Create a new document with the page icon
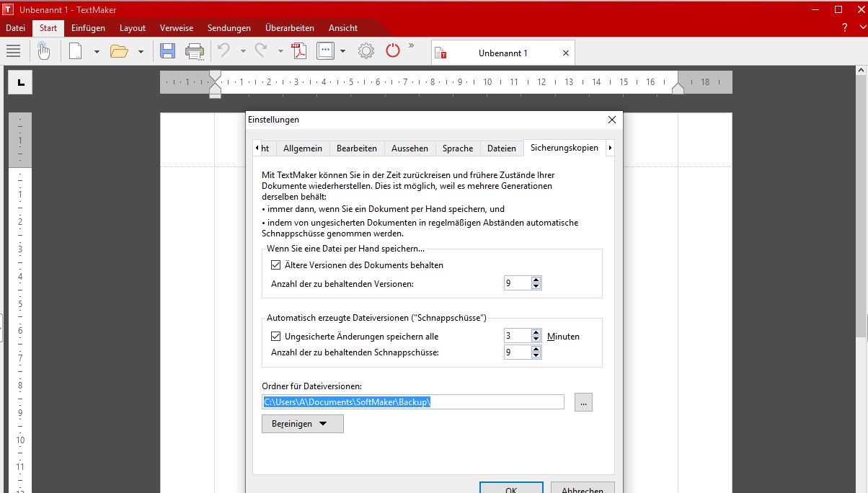This screenshot has width=868, height=493. click(x=76, y=51)
